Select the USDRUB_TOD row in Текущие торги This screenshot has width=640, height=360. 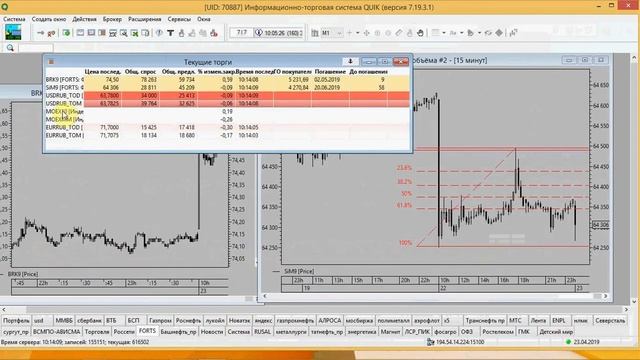tap(227, 96)
